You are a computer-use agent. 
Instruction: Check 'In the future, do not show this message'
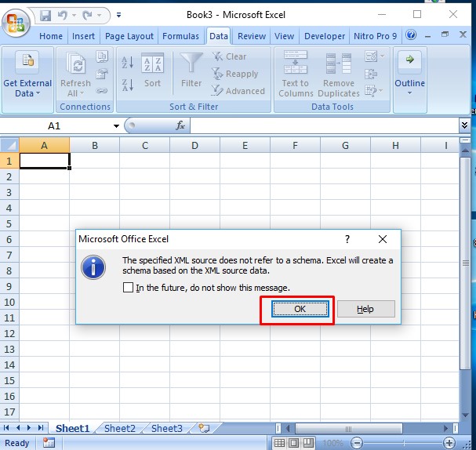(128, 288)
